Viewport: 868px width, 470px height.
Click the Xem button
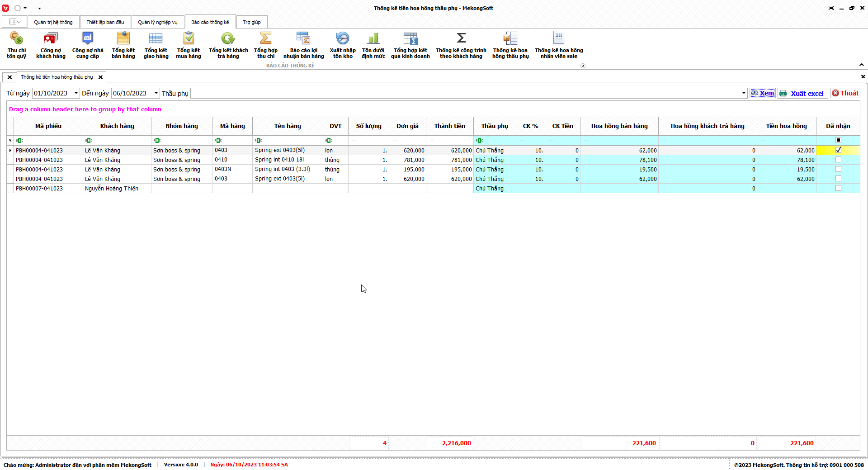click(763, 93)
